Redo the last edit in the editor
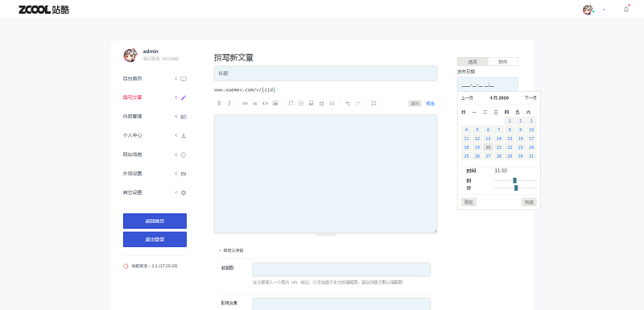This screenshot has width=644, height=310. click(357, 103)
